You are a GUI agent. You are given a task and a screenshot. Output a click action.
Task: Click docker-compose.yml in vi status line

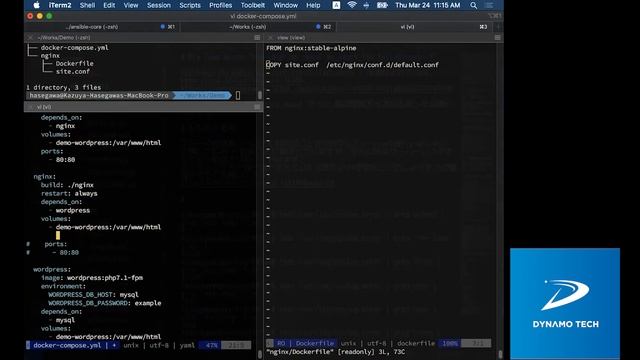[67, 345]
